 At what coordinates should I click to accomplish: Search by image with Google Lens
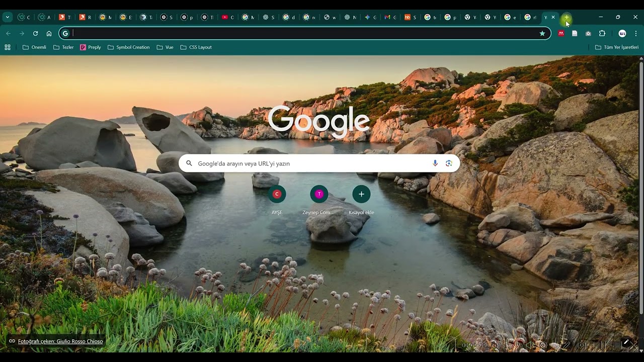coord(449,163)
